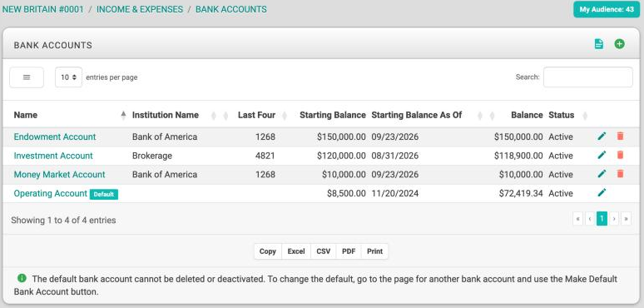This screenshot has height=308, width=644.
Task: Sort by Name column arrow
Action: [x=123, y=116]
